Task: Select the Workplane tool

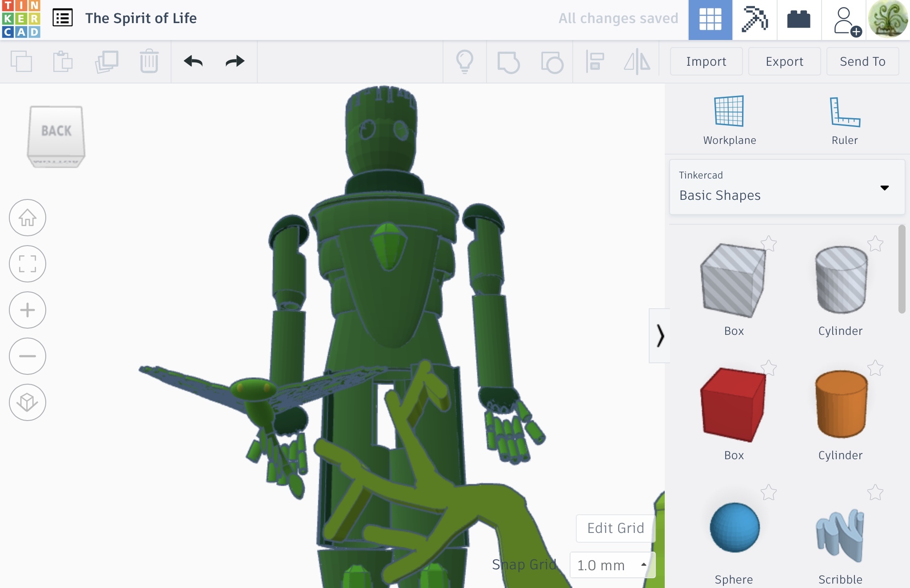Action: pos(729,120)
